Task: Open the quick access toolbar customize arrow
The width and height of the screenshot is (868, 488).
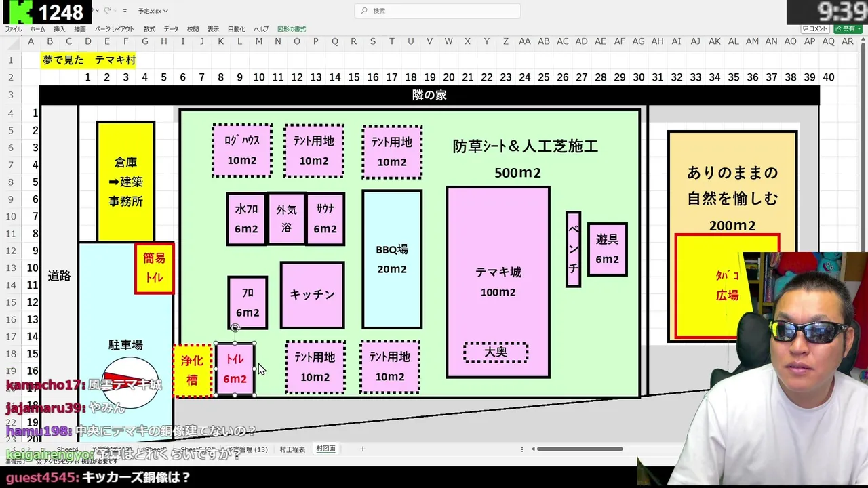Action: 126,11
